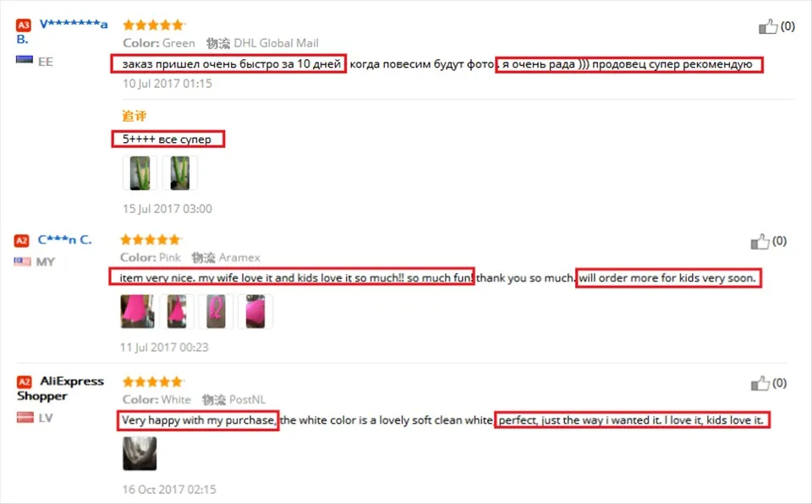Click the Latvia flag icon
Screen dimensions: 812x504
[x=25, y=417]
